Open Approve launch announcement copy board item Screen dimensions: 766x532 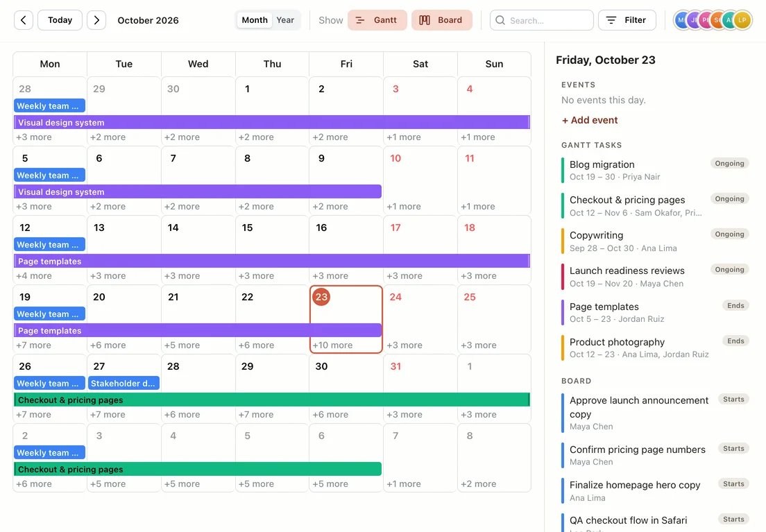[655, 413]
